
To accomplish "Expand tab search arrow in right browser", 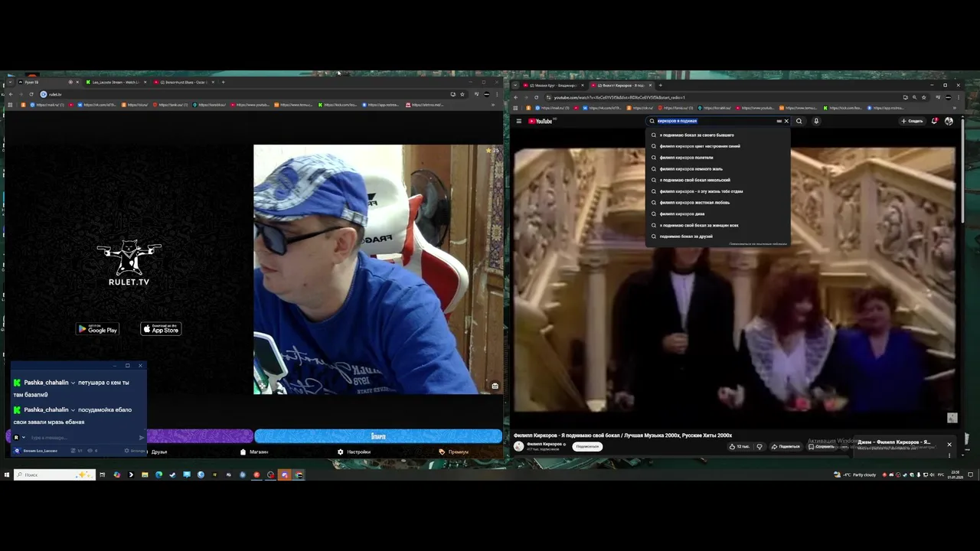I will [515, 86].
